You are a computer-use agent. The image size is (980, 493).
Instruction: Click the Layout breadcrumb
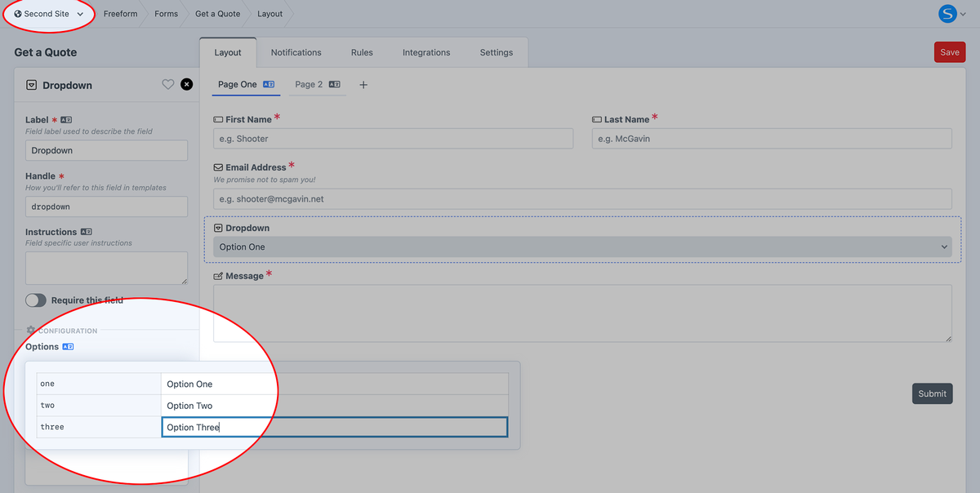point(269,14)
